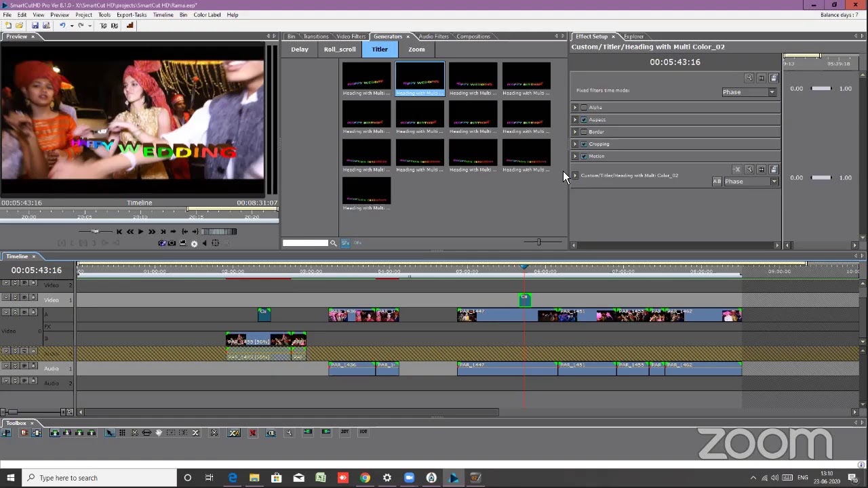Click the undo icon in main toolbar

pyautogui.click(x=62, y=25)
